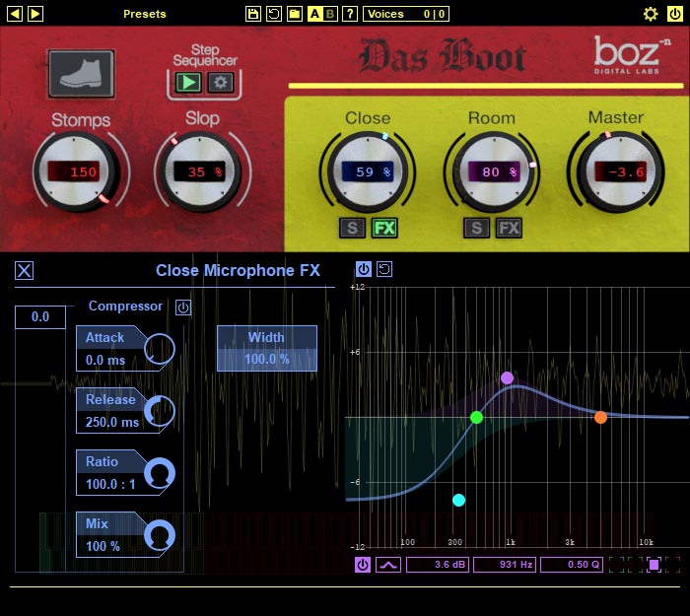Image resolution: width=690 pixels, height=616 pixels.
Task: Toggle the Compressor power button
Action: pos(183,308)
